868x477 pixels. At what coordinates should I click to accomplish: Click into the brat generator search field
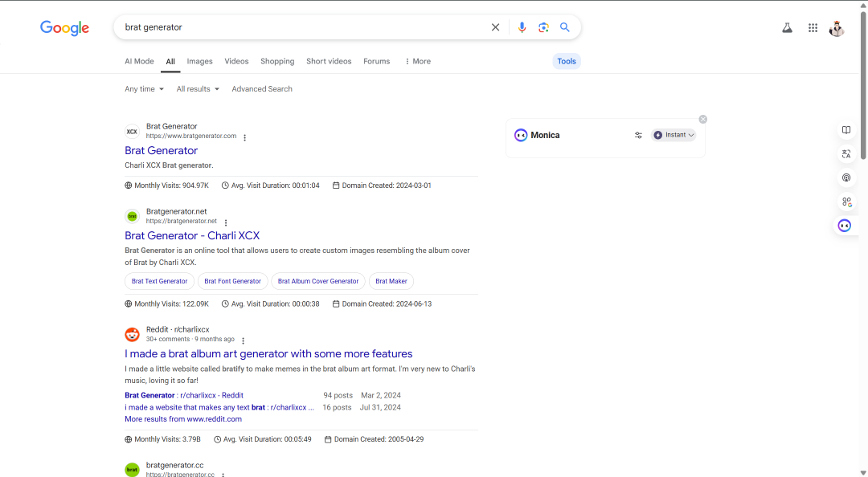tap(305, 27)
